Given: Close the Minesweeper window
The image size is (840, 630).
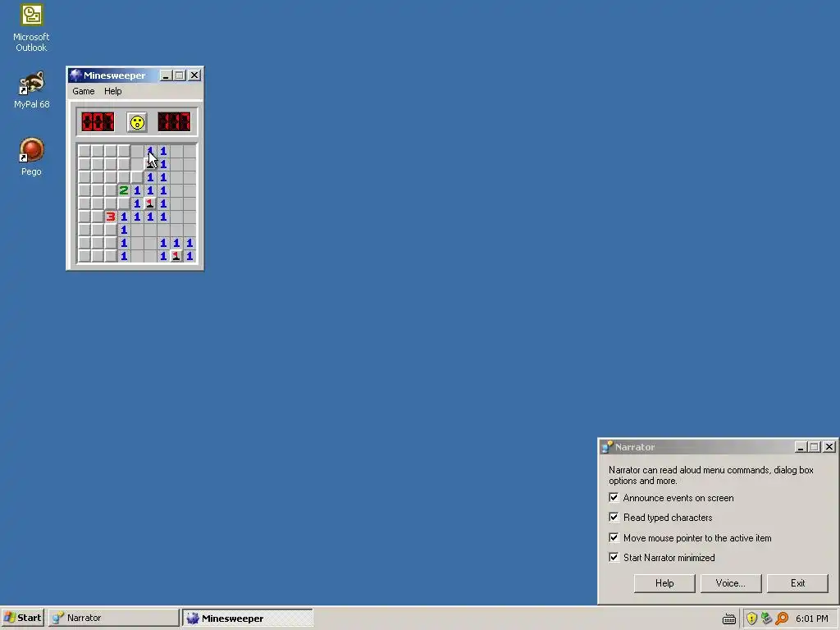Looking at the screenshot, I should click(x=194, y=75).
